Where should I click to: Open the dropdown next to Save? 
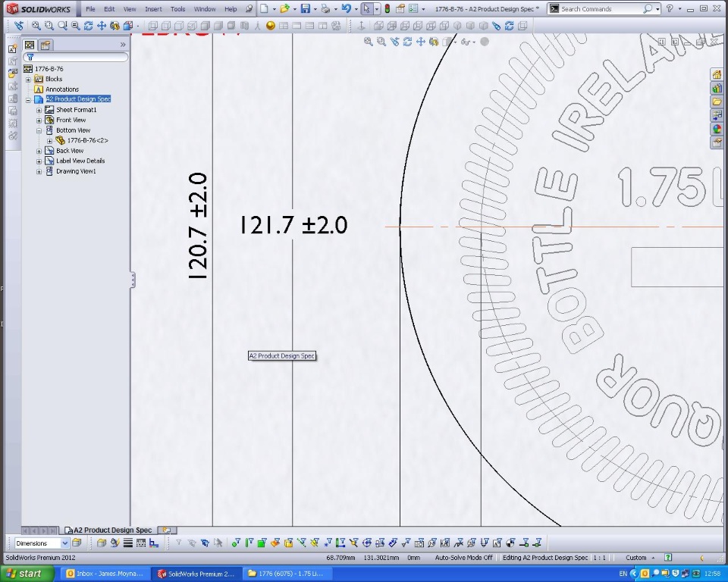315,9
